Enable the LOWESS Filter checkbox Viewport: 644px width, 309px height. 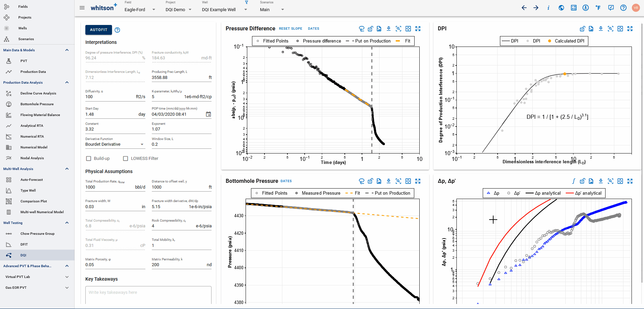125,159
